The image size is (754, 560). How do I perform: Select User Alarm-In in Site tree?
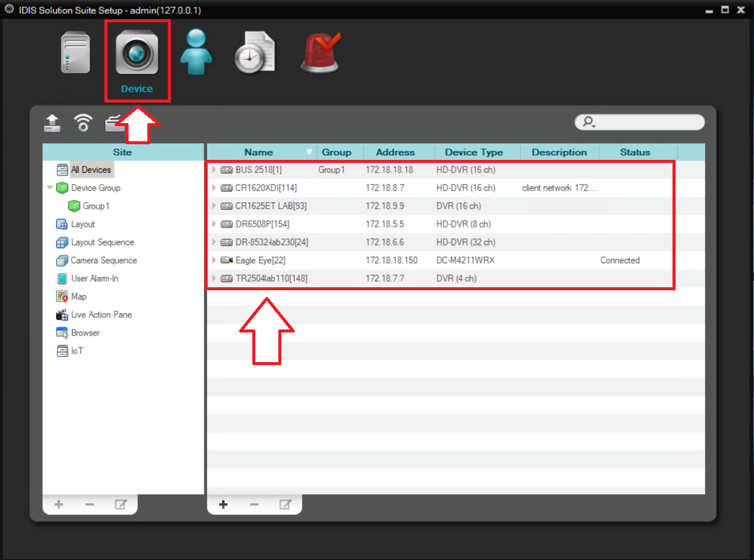[95, 278]
